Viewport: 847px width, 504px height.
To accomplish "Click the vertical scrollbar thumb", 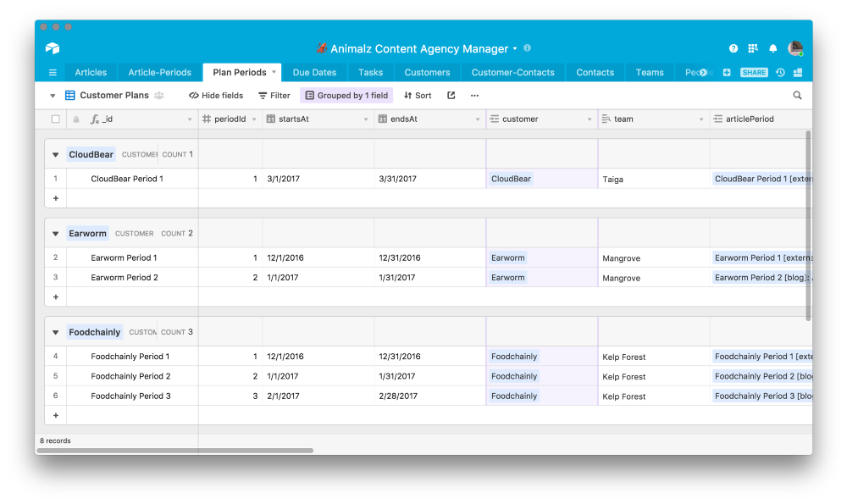I will [808, 226].
